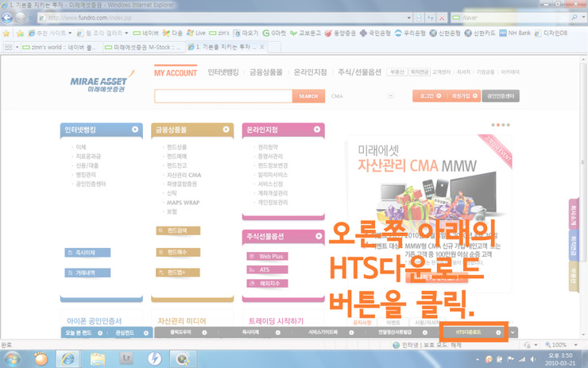The image size is (588, 368).
Task: Click the 펀드검색 button
Action: [178, 230]
